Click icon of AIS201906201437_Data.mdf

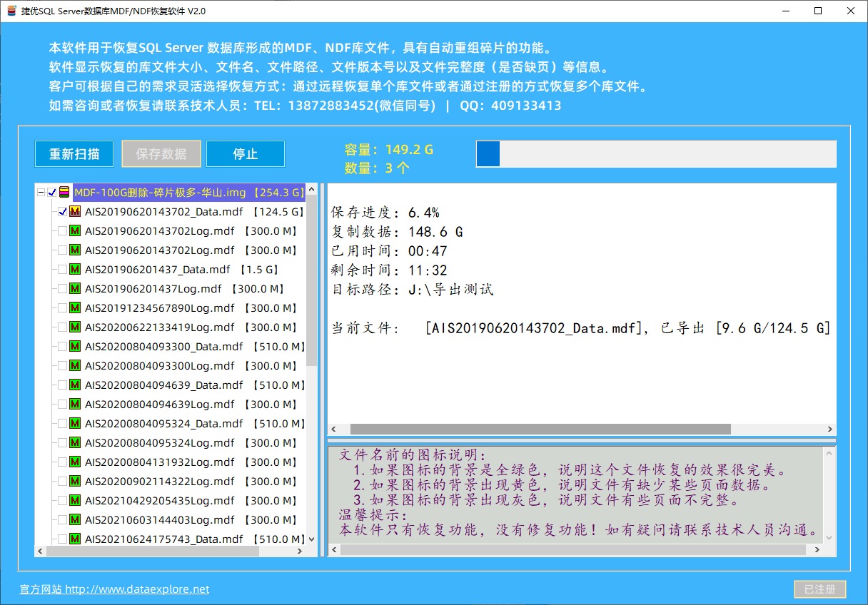(74, 270)
